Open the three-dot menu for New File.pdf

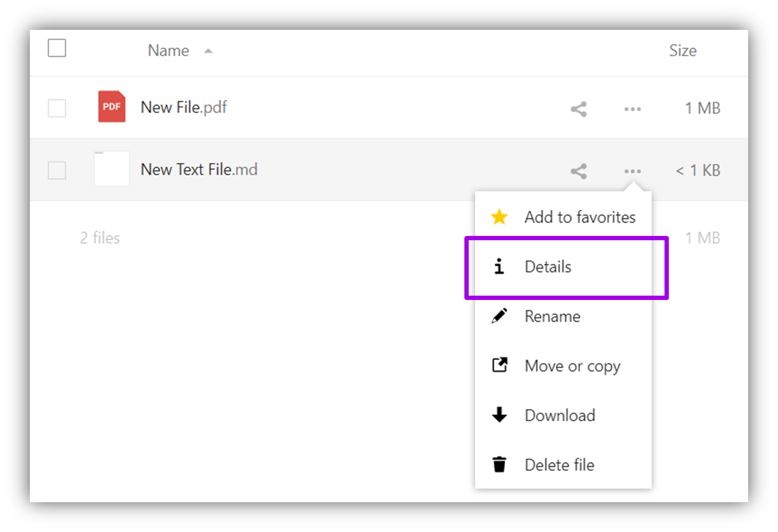pos(632,109)
